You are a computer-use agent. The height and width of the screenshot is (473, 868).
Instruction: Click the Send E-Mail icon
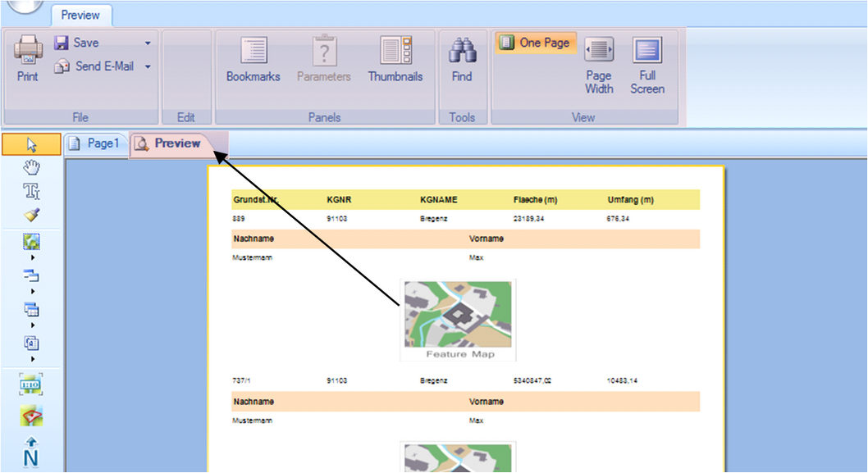pyautogui.click(x=62, y=66)
